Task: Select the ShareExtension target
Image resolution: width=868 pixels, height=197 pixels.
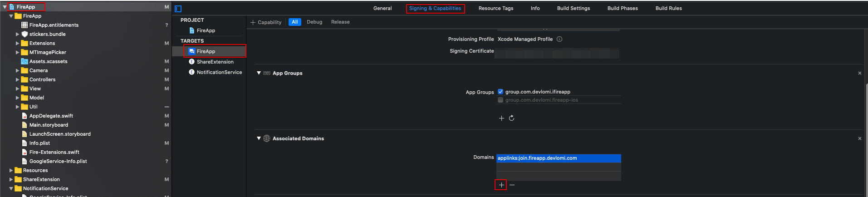Action: (x=215, y=62)
